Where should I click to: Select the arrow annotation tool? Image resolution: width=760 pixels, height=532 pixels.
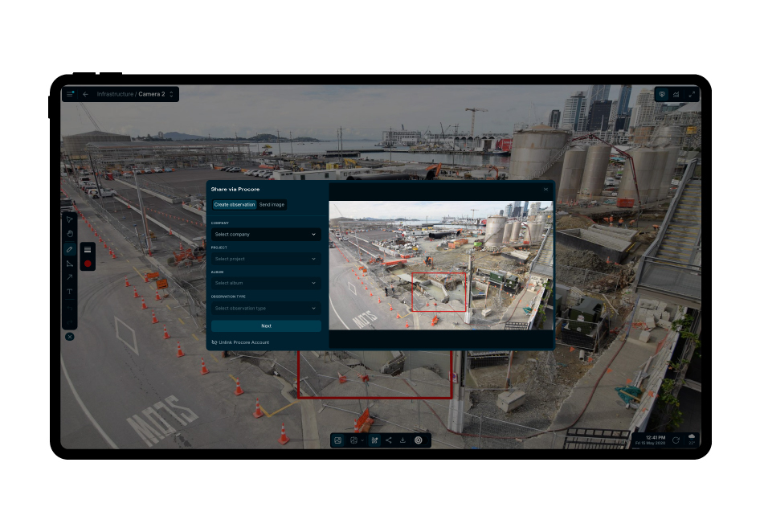tap(70, 278)
